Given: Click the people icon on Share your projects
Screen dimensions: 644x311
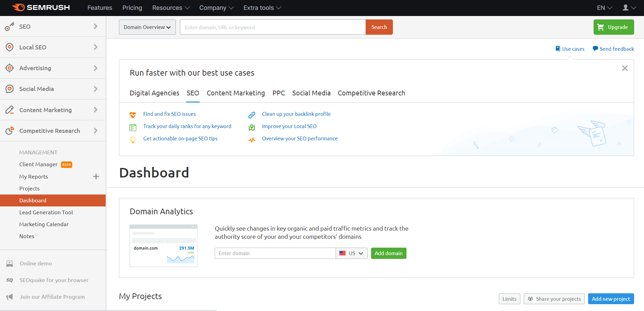Looking at the screenshot, I should [530, 299].
